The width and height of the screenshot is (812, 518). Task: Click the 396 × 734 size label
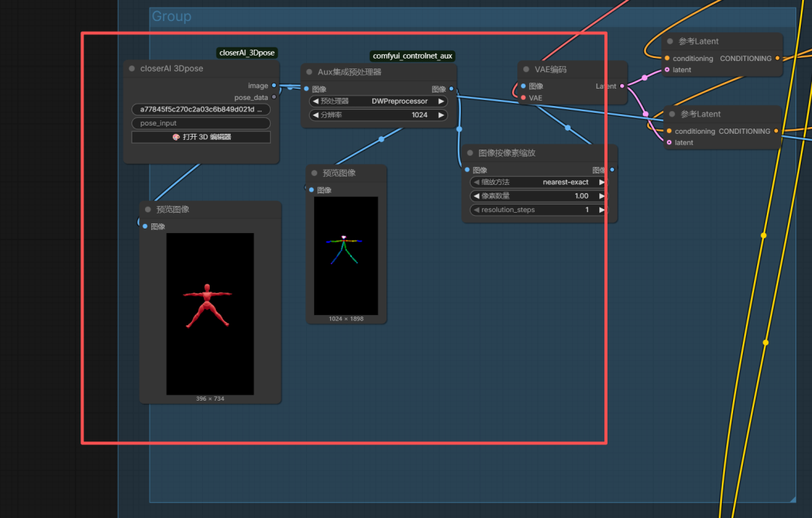tap(211, 399)
